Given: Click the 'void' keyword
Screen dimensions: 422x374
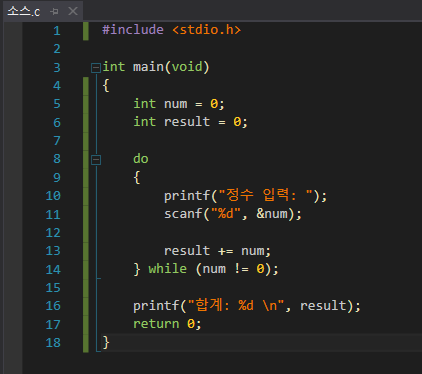Looking at the screenshot, I should pos(187,67).
